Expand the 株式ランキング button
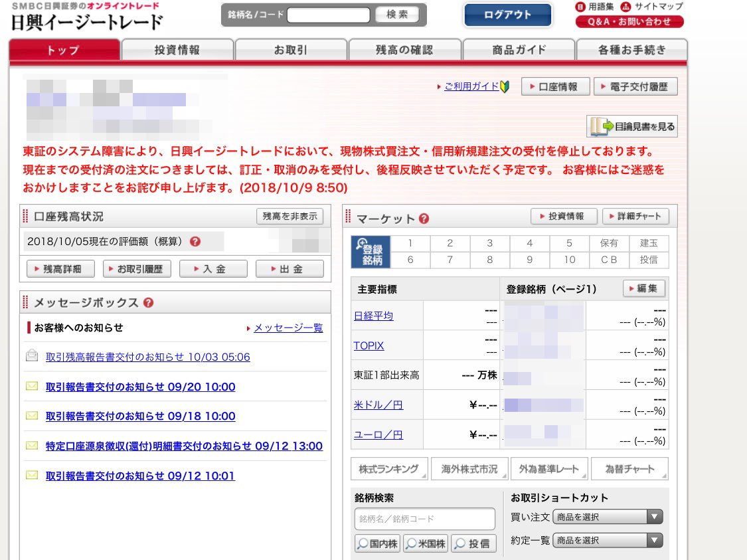 [x=389, y=469]
